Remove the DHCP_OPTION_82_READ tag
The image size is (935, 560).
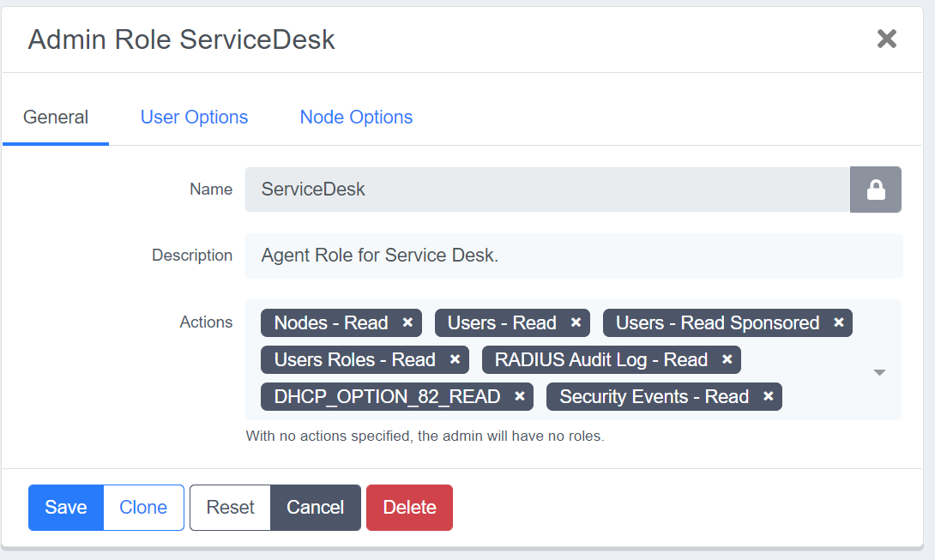tap(519, 396)
